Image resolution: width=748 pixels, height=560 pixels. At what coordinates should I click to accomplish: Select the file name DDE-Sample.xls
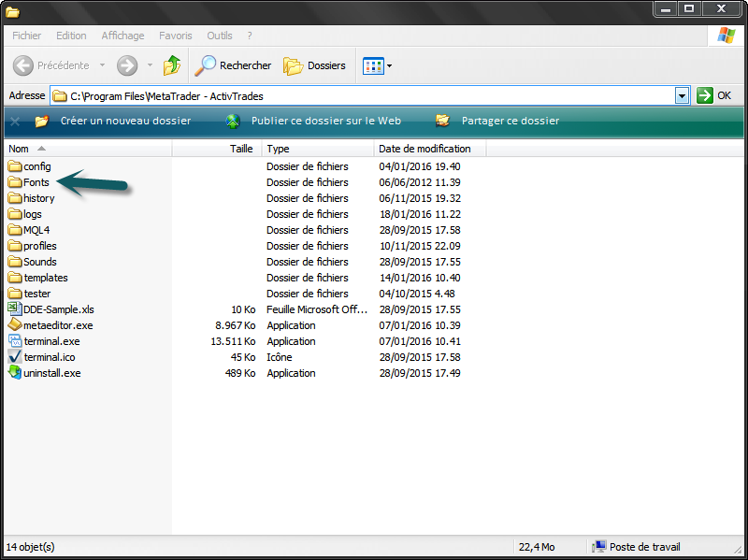click(59, 309)
